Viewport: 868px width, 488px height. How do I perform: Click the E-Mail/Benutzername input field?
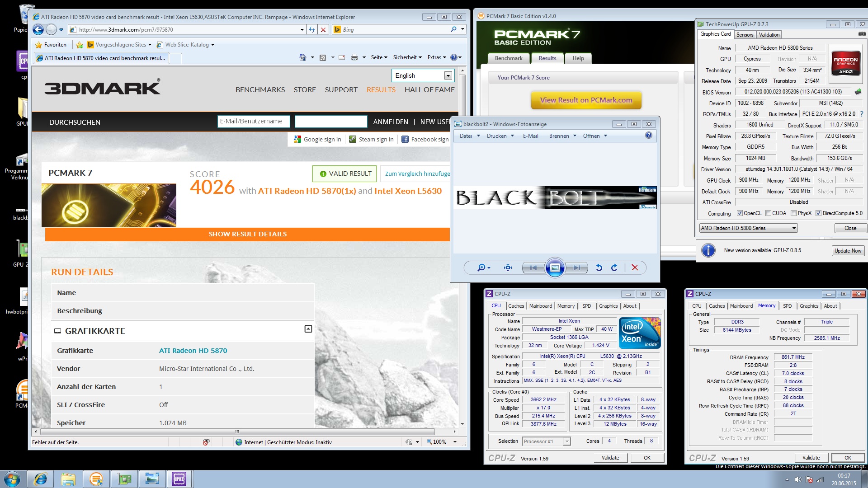254,121
